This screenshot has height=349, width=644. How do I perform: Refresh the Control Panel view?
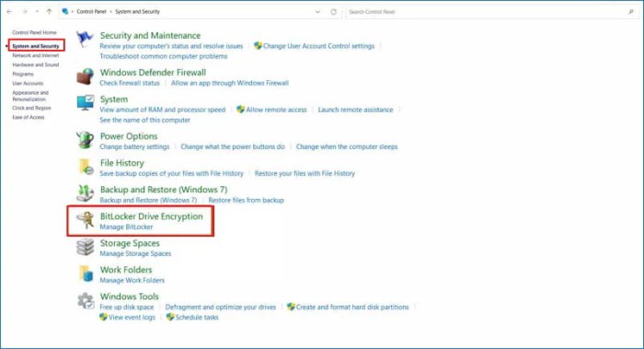(333, 12)
